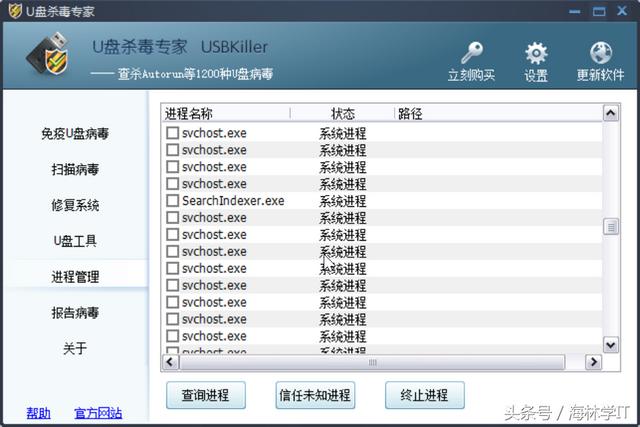640x427 pixels.
Task: Click the key icon for 立刻购买
Action: (471, 53)
